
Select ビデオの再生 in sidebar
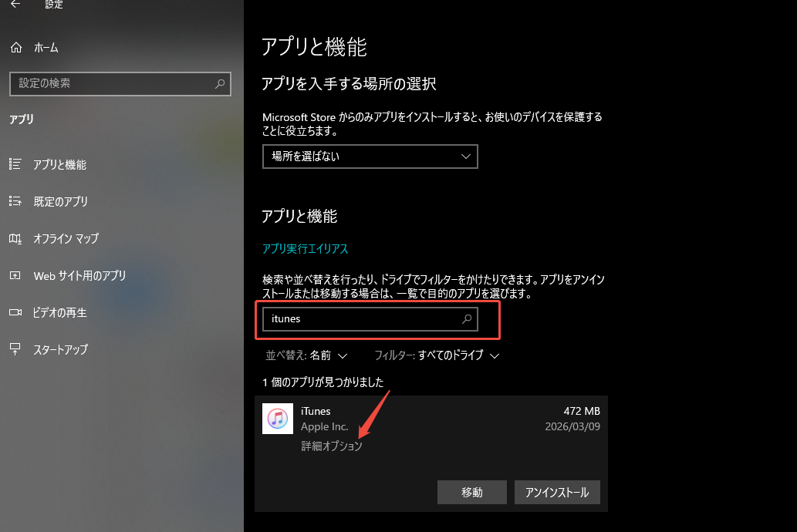coord(59,312)
